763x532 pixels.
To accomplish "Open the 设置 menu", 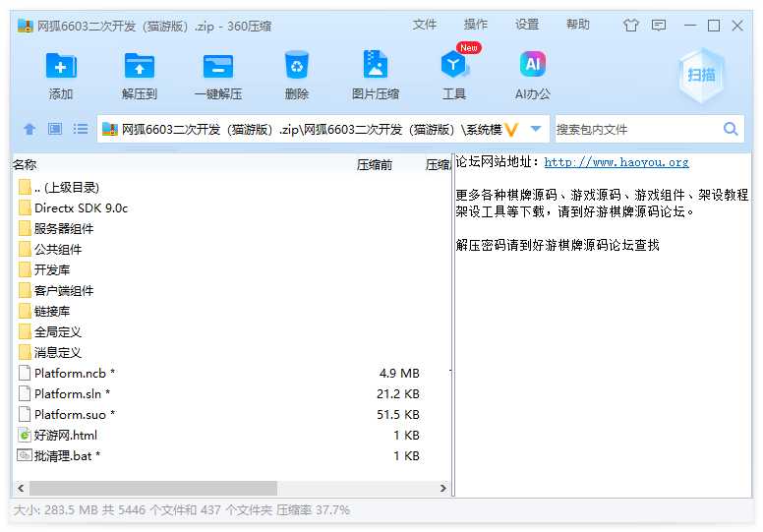I will [x=527, y=25].
